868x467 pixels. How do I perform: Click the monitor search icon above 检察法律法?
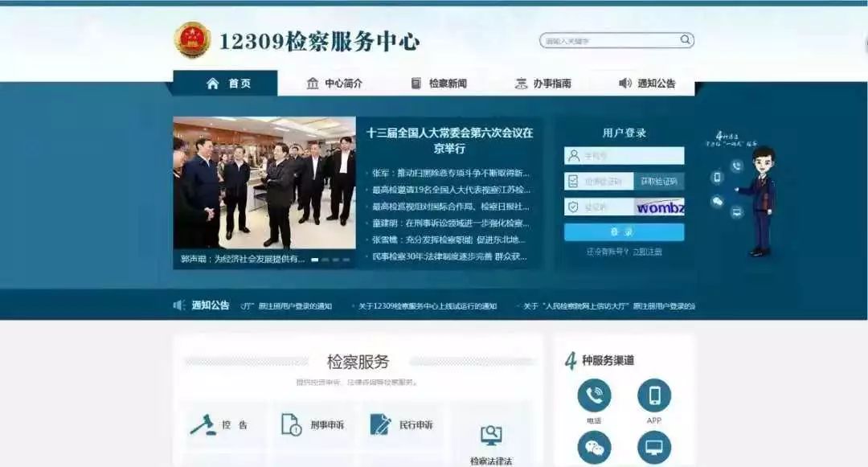(491, 436)
